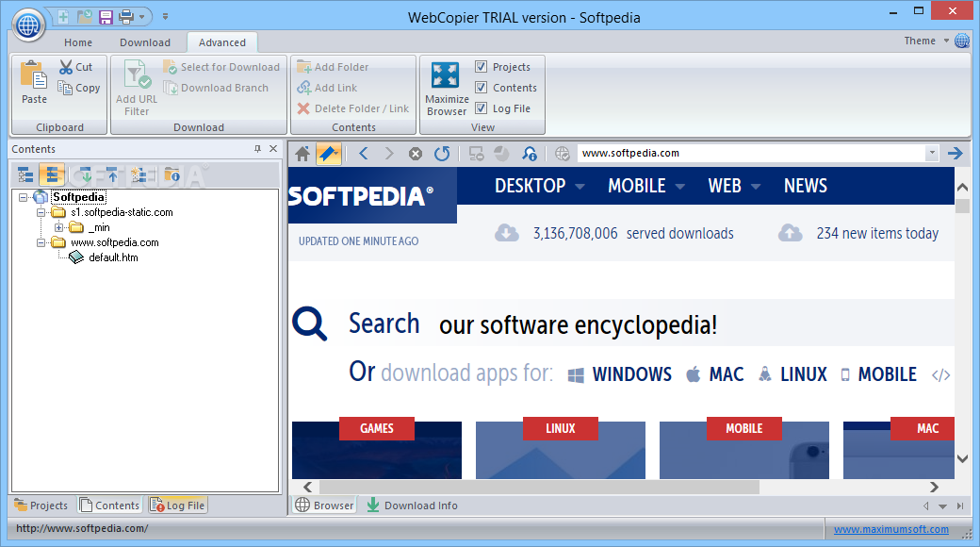
Task: Go forward with the browser forward arrow
Action: (x=389, y=154)
